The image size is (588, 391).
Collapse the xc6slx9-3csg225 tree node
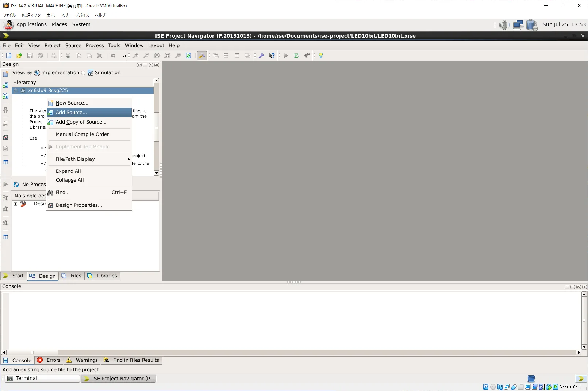[x=16, y=91]
